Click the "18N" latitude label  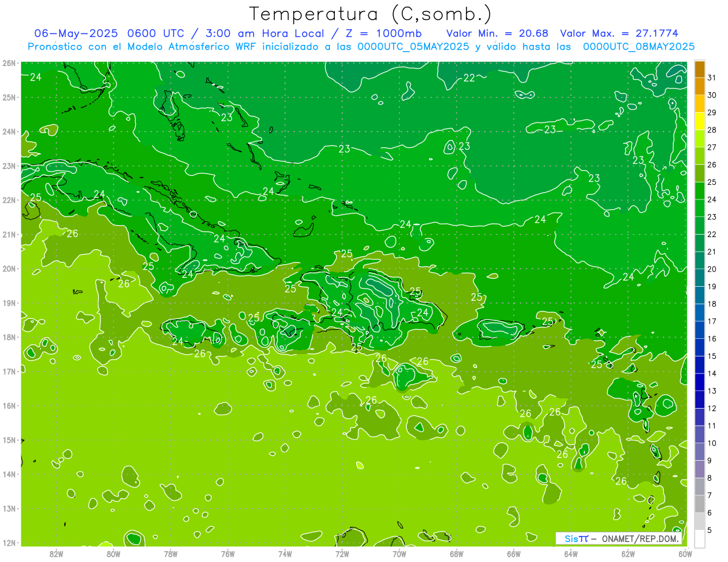coord(9,337)
